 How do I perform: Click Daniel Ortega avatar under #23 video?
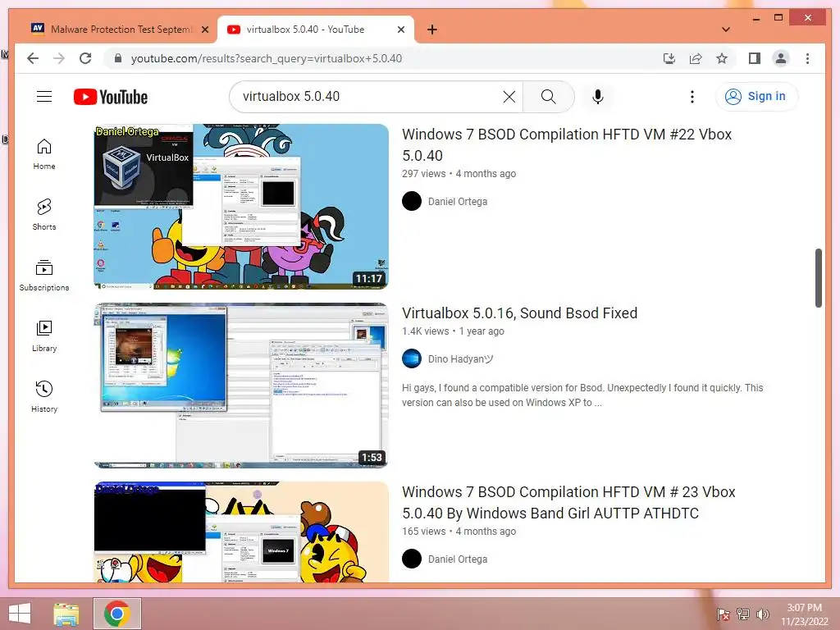point(412,559)
